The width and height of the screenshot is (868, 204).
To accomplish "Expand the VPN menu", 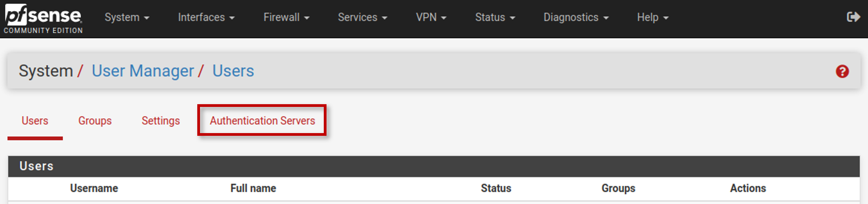I will pyautogui.click(x=431, y=17).
